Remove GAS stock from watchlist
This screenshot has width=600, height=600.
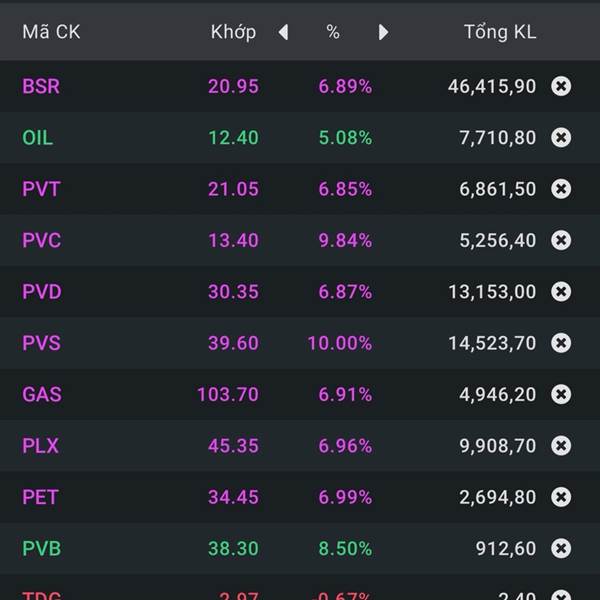(561, 394)
